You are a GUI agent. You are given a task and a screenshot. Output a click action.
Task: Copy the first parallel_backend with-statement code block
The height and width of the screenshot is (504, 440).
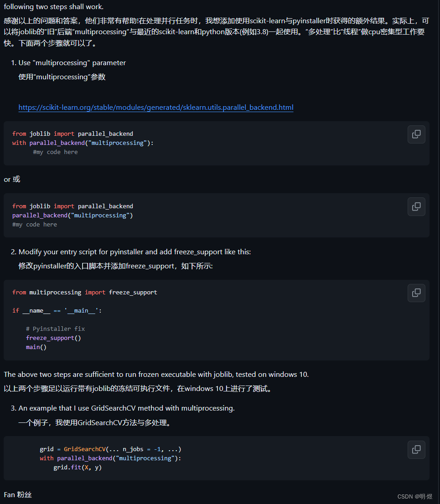(x=416, y=134)
